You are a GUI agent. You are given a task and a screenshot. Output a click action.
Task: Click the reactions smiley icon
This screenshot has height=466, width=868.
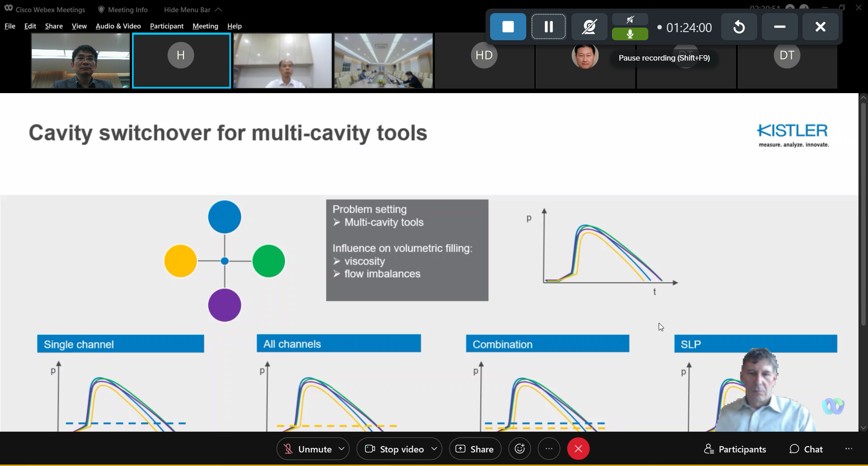(x=519, y=449)
